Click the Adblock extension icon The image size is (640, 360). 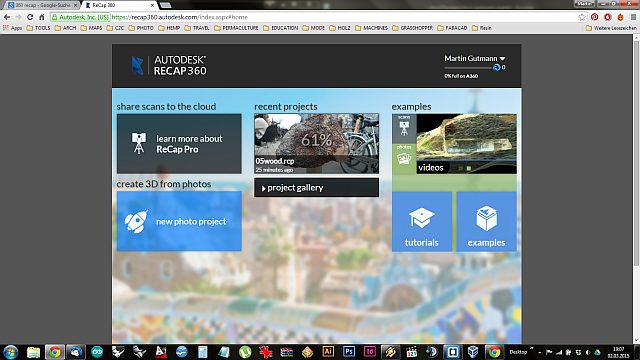[607, 17]
